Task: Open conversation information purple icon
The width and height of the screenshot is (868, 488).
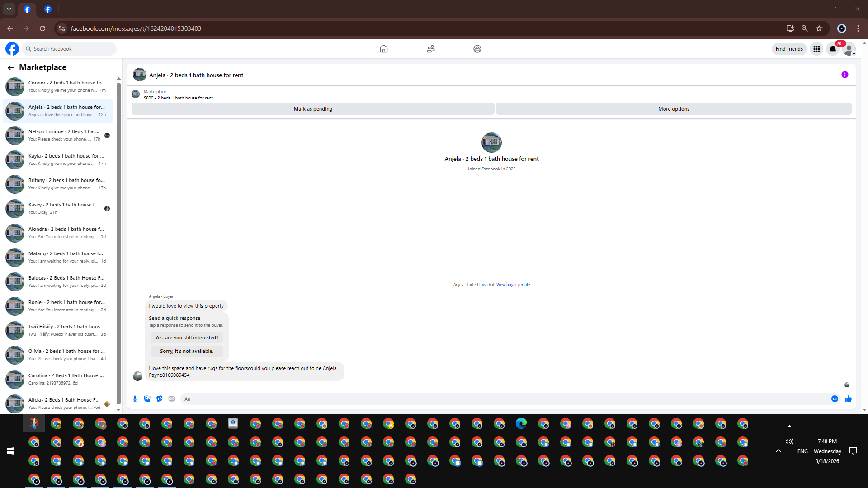Action: [844, 75]
